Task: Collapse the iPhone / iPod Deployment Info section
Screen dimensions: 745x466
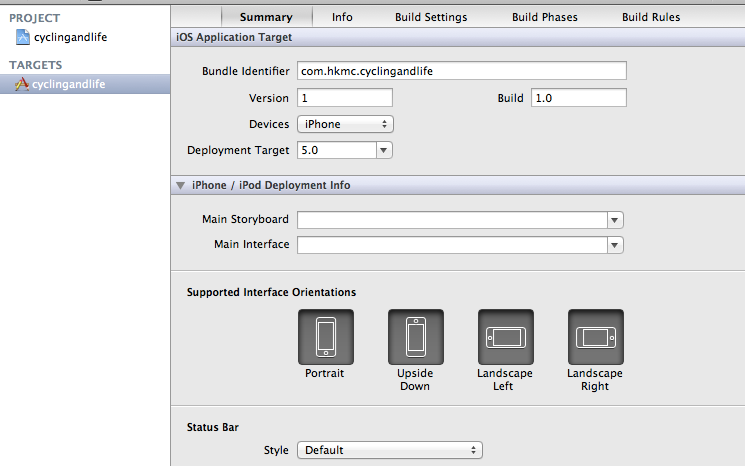Action: point(181,186)
